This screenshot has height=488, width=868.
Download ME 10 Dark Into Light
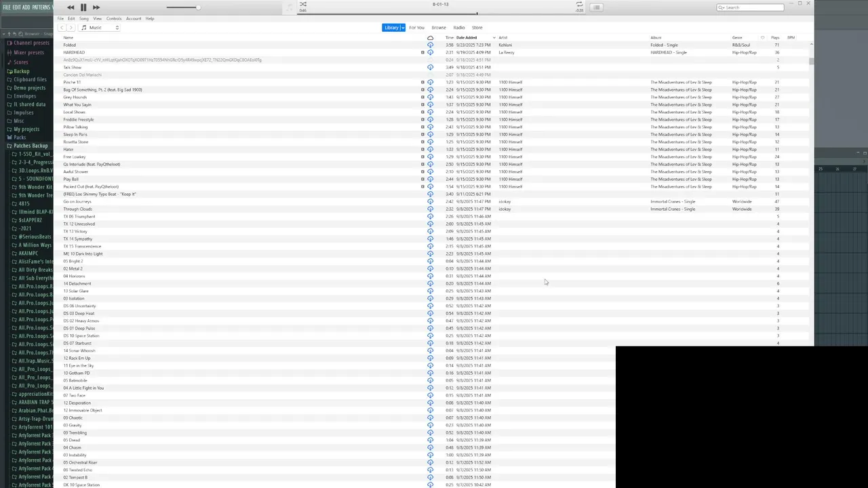pos(430,253)
